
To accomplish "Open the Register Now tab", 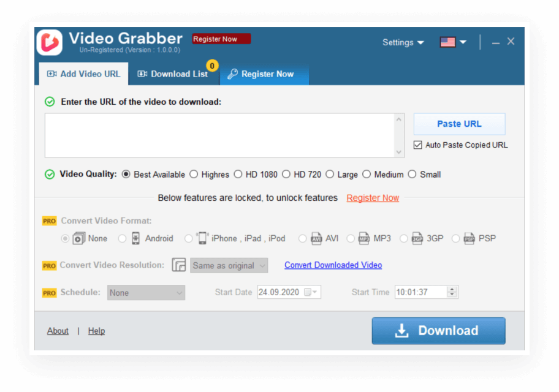I will coord(265,74).
